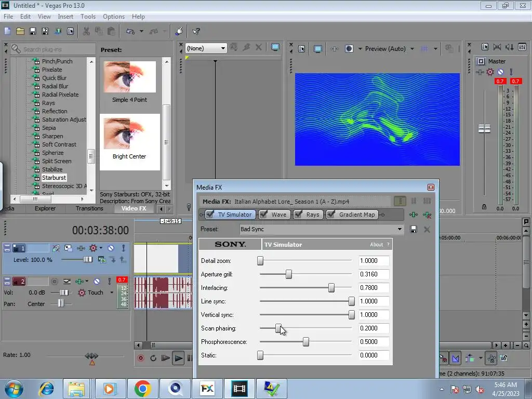This screenshot has width=532, height=399.
Task: Select the Starburst plug-in in the list
Action: click(54, 178)
